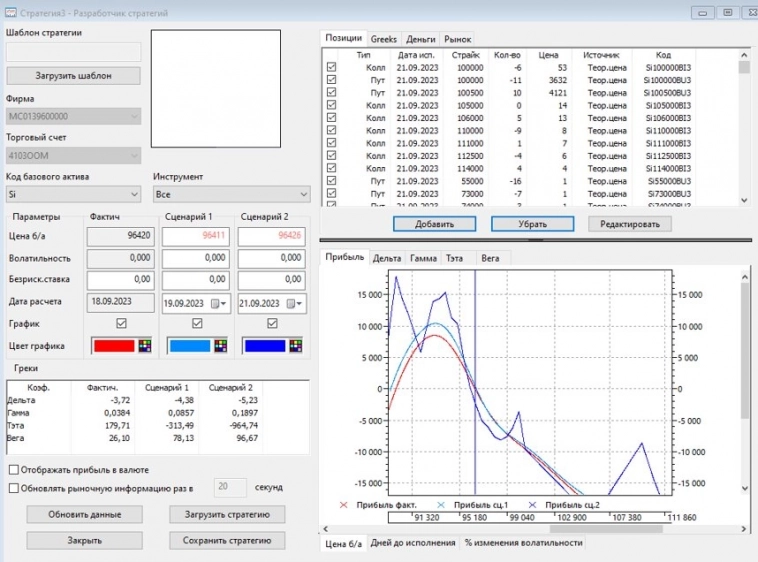Expand the Код базового актива dropdown
This screenshot has width=758, height=562.
click(135, 194)
